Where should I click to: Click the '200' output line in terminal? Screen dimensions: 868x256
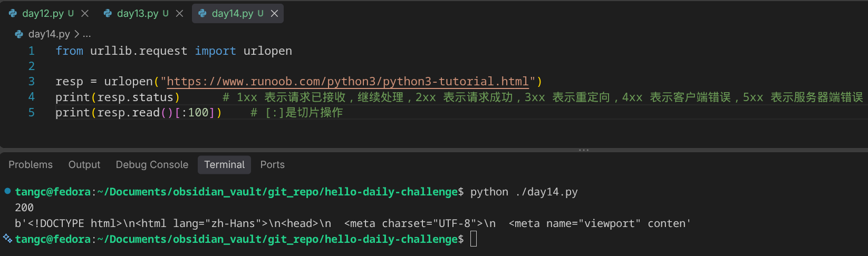coord(24,208)
